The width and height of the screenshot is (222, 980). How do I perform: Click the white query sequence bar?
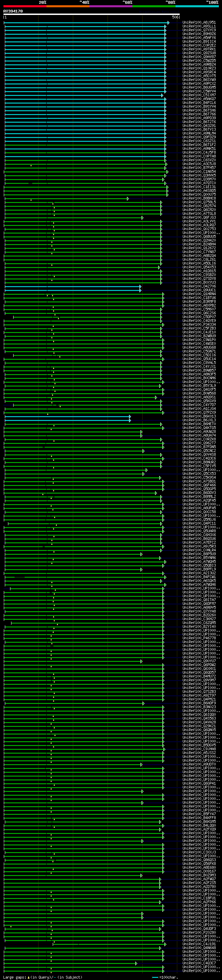(x=92, y=15)
